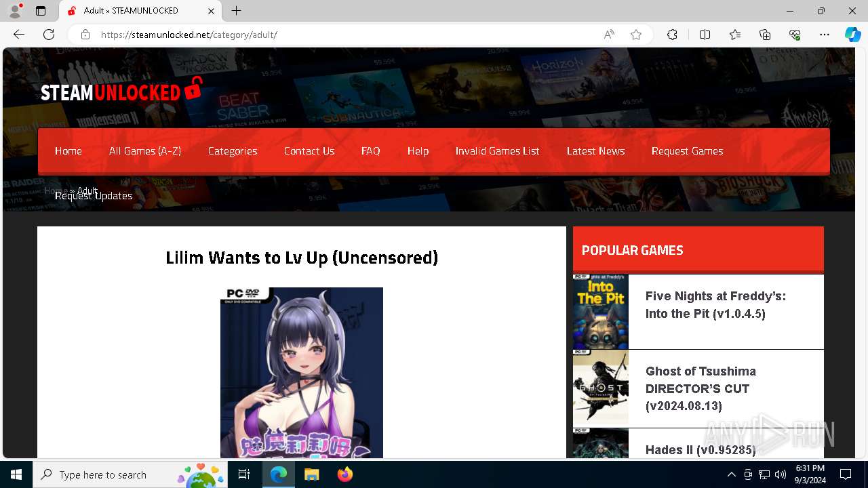Viewport: 868px width, 488px height.
Task: Open the Lilim game cover image
Action: [x=302, y=373]
